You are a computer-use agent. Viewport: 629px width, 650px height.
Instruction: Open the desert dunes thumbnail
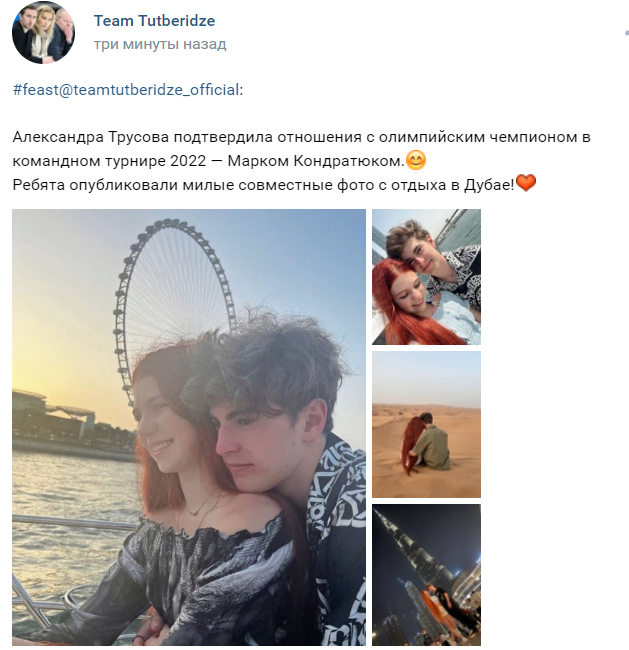click(426, 424)
